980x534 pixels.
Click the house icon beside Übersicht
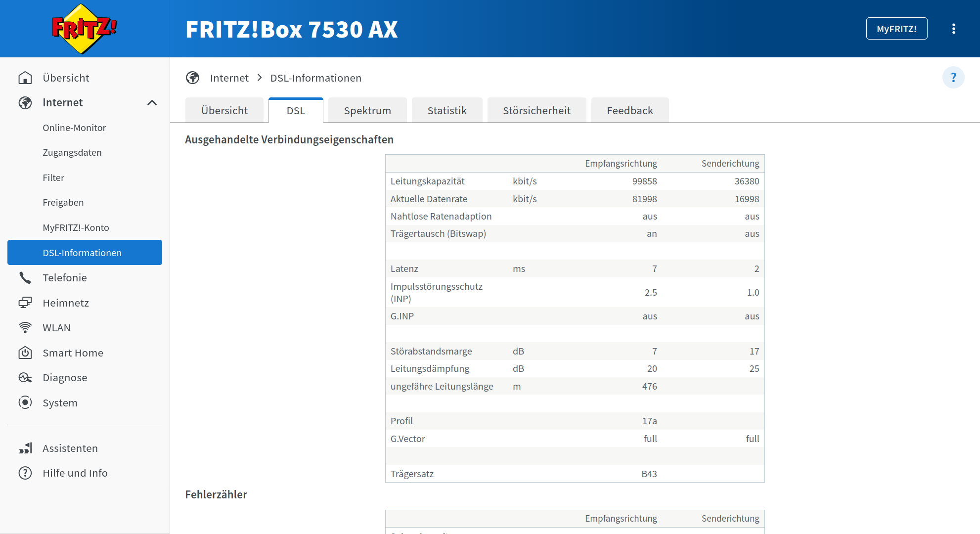click(25, 78)
